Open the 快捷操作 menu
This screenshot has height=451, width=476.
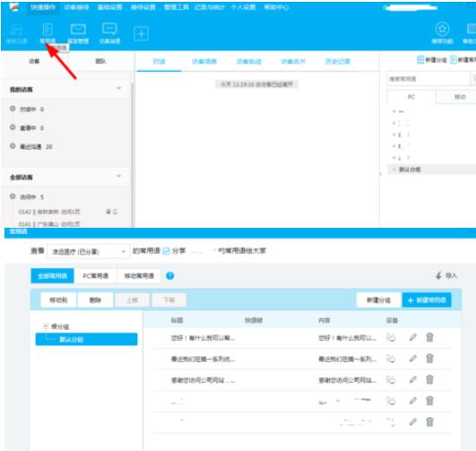(43, 7)
